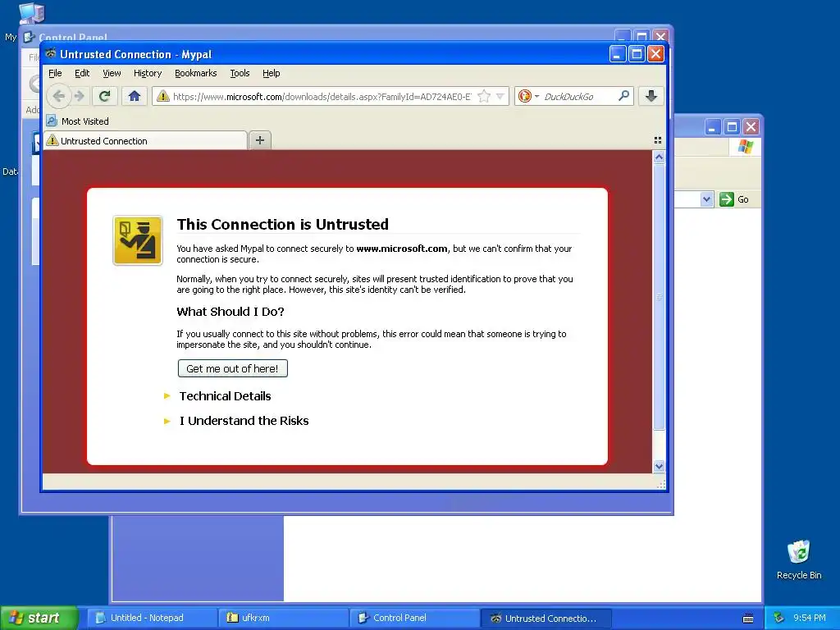Select the My Computer desktop icon
The height and width of the screenshot is (630, 840).
click(31, 11)
